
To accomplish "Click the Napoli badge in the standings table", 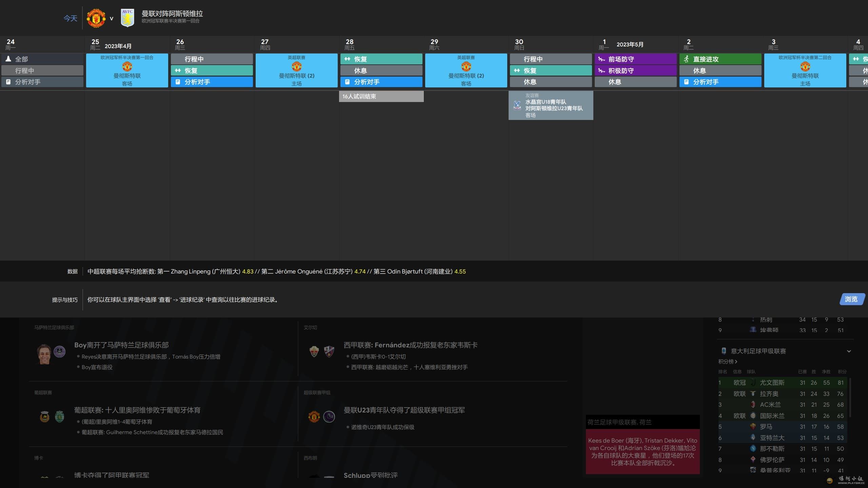I will pyautogui.click(x=753, y=448).
